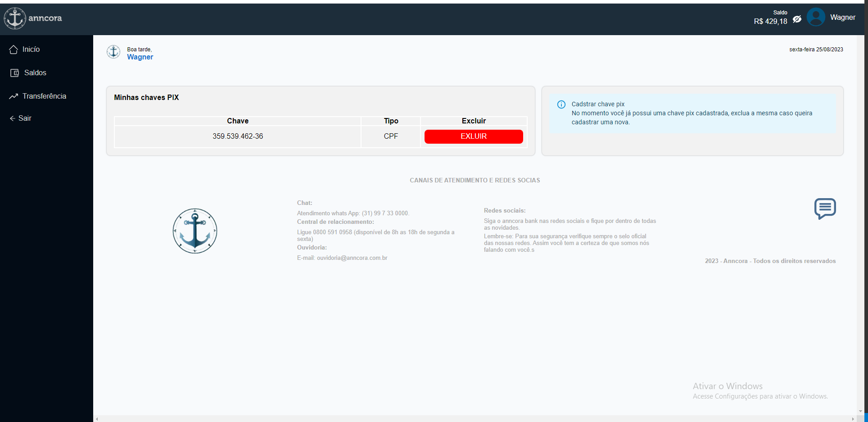Viewport: 868px width, 422px height.
Task: Click the info icon beside Cadastrar chave pix
Action: (x=561, y=104)
